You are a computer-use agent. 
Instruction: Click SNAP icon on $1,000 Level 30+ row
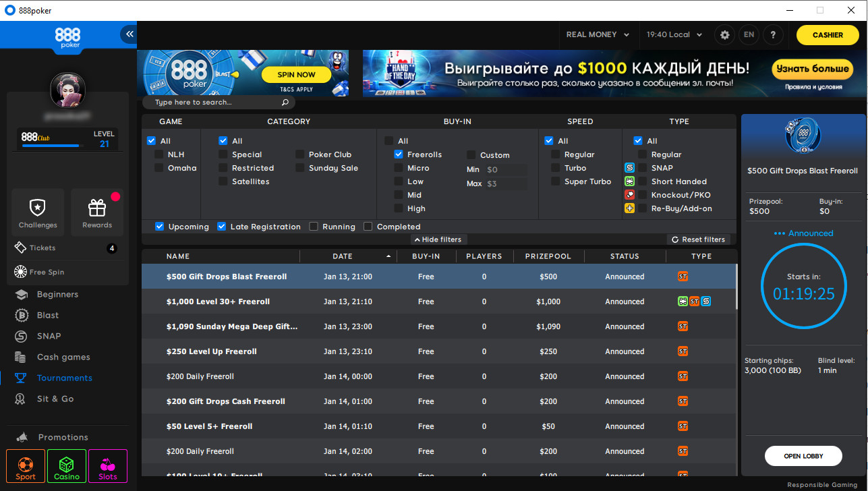[x=706, y=301]
